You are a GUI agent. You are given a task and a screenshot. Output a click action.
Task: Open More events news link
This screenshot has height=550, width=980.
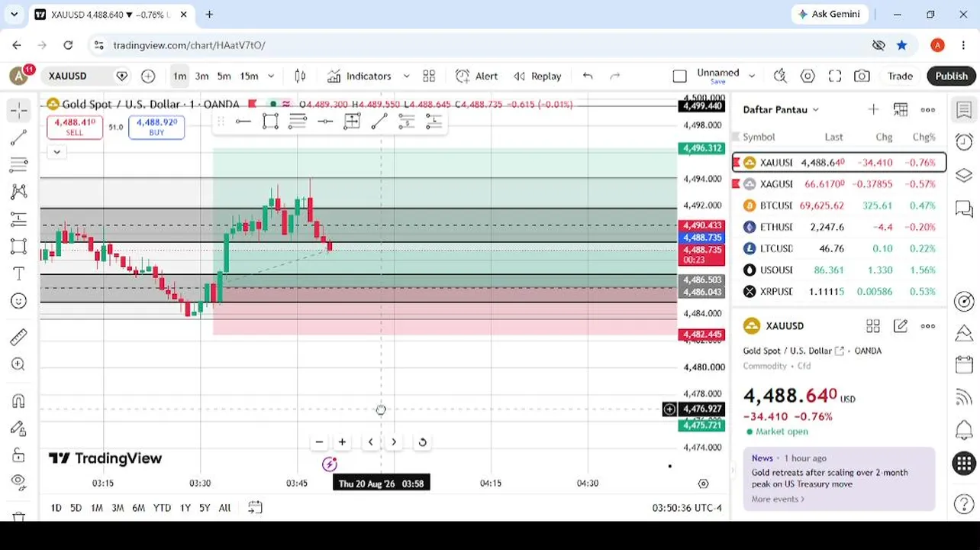click(778, 499)
